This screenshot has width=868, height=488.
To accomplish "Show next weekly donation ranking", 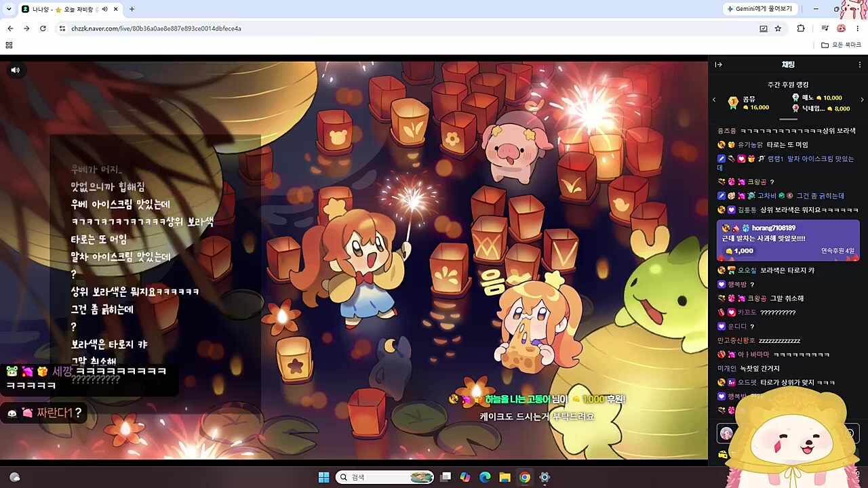I will pos(862,100).
